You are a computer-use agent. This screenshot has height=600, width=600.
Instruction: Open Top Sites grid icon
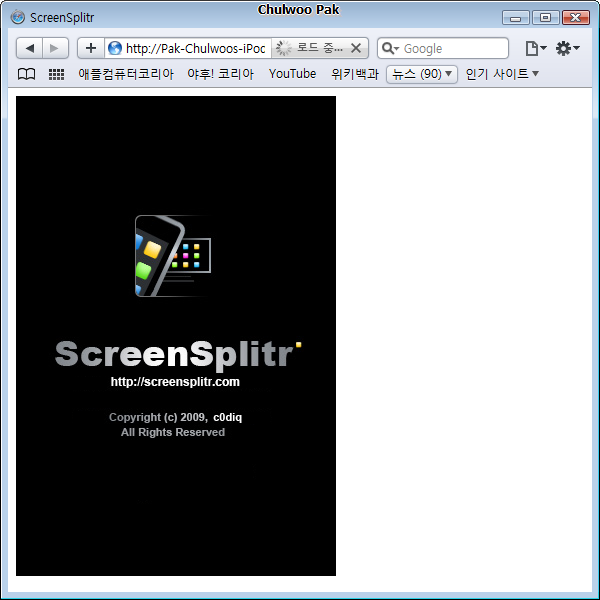[x=56, y=74]
